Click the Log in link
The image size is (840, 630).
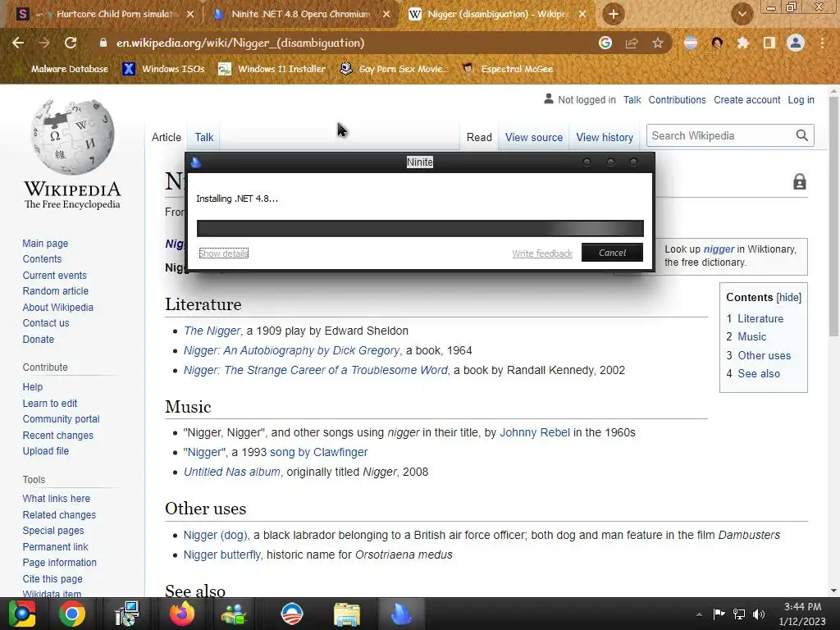click(x=801, y=99)
